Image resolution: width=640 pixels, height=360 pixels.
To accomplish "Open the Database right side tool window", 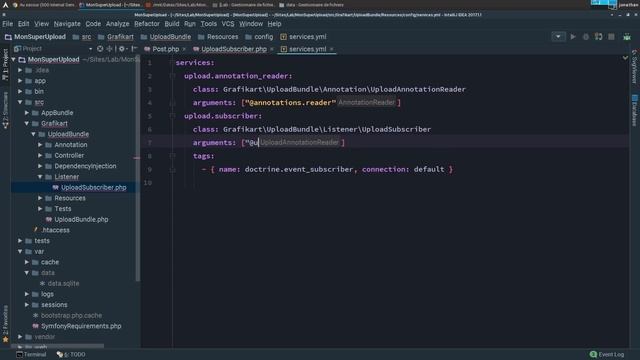I will tap(634, 110).
